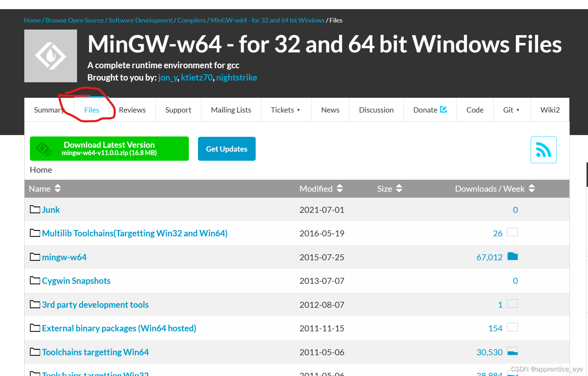
Task: Sort files by Size arrows
Action: pyautogui.click(x=399, y=189)
